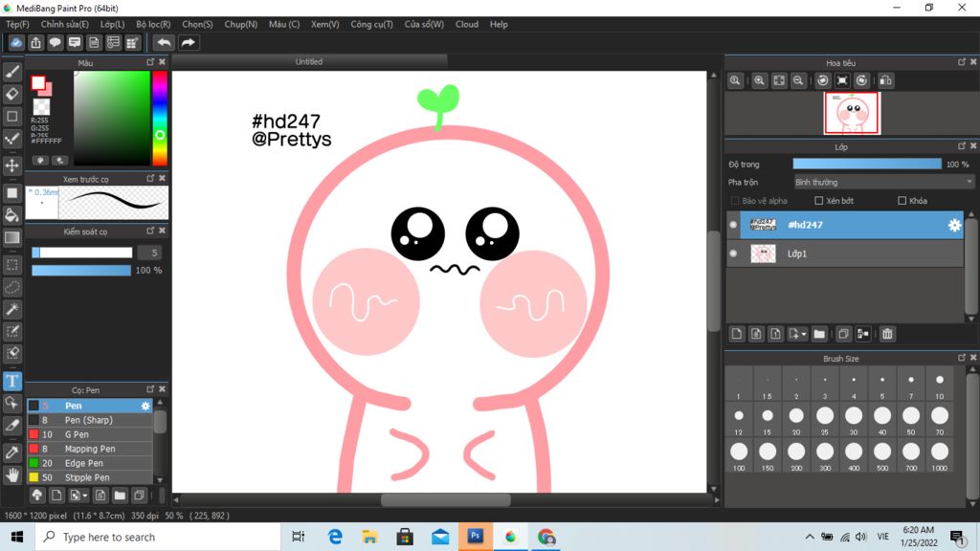Image resolution: width=980 pixels, height=551 pixels.
Task: Click the Windows search box
Action: click(158, 537)
